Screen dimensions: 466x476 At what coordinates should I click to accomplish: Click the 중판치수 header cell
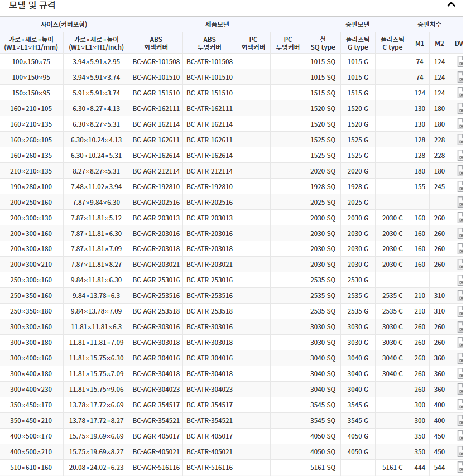click(429, 25)
